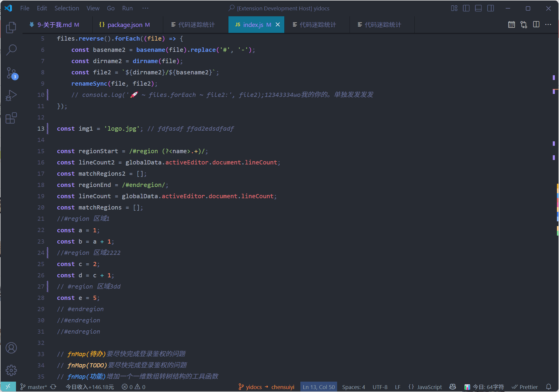This screenshot has width=559, height=392.
Task: Open More Actions ellipsis in editor toolbar
Action: click(x=548, y=25)
